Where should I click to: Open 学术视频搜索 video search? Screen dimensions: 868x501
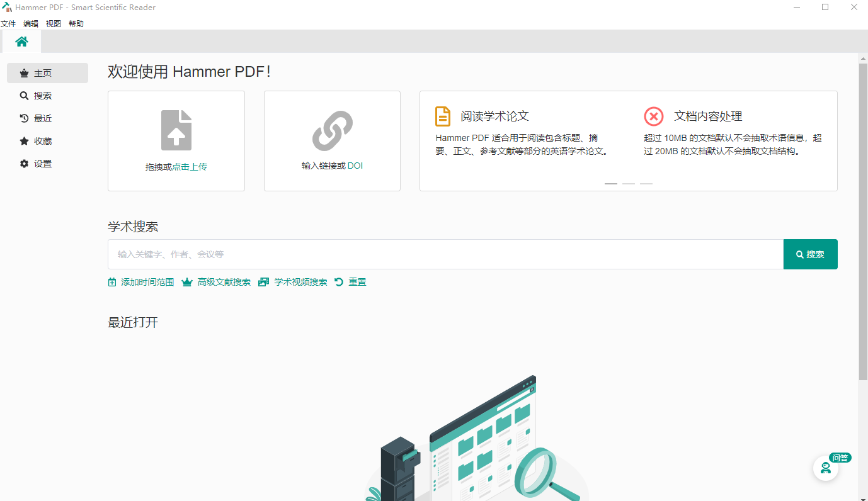tap(293, 282)
